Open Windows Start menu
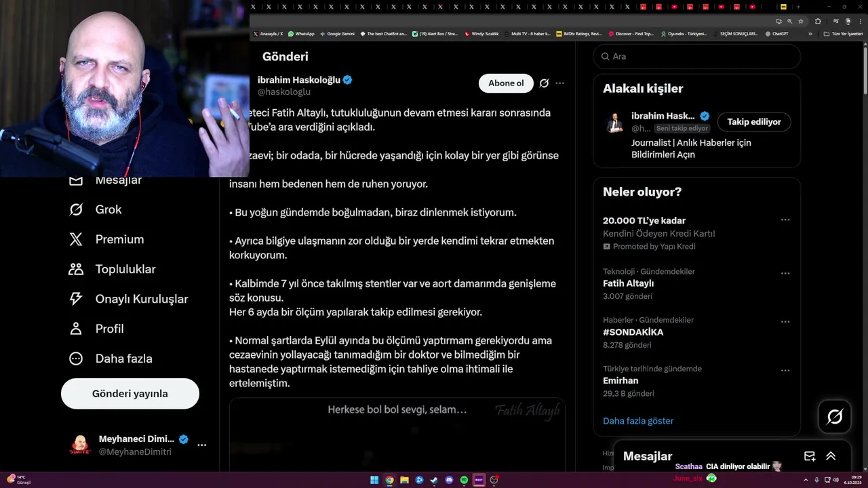 pyautogui.click(x=374, y=480)
